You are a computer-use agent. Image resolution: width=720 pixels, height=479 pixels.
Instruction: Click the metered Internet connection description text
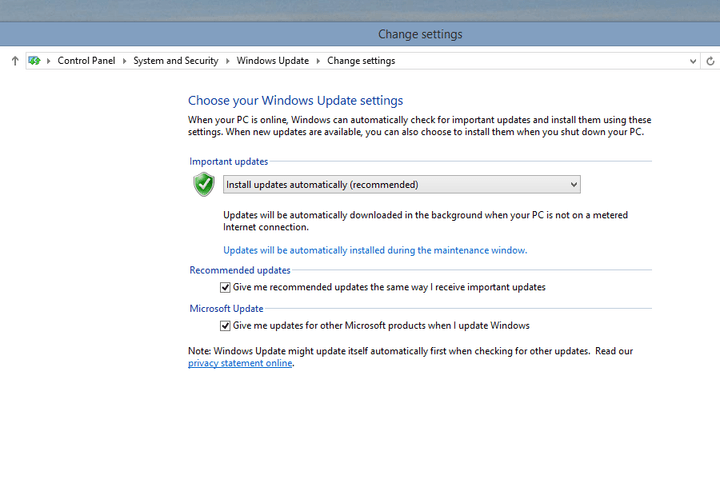[425, 221]
